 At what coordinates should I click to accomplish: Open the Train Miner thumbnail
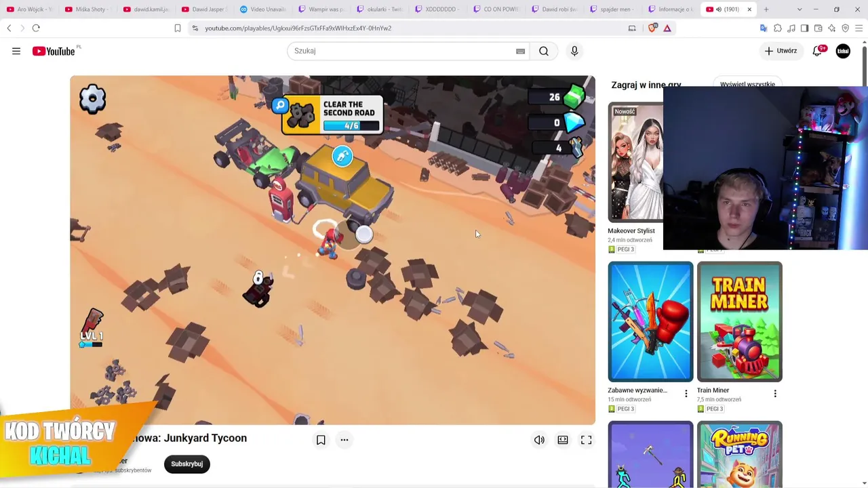(x=739, y=322)
